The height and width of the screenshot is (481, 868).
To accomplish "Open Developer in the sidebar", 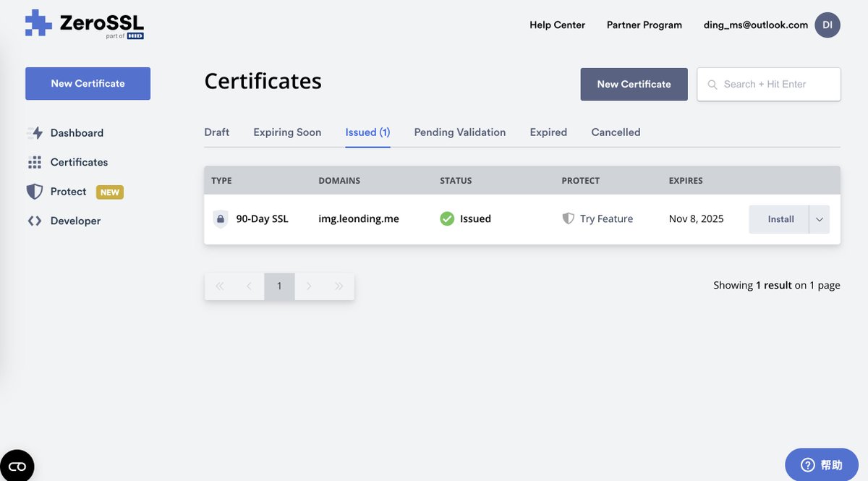I will (75, 221).
